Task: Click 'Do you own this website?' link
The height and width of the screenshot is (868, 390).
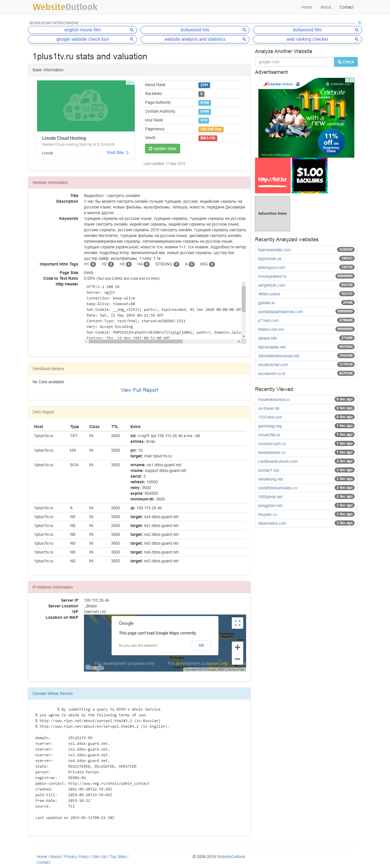Action: pyautogui.click(x=138, y=646)
